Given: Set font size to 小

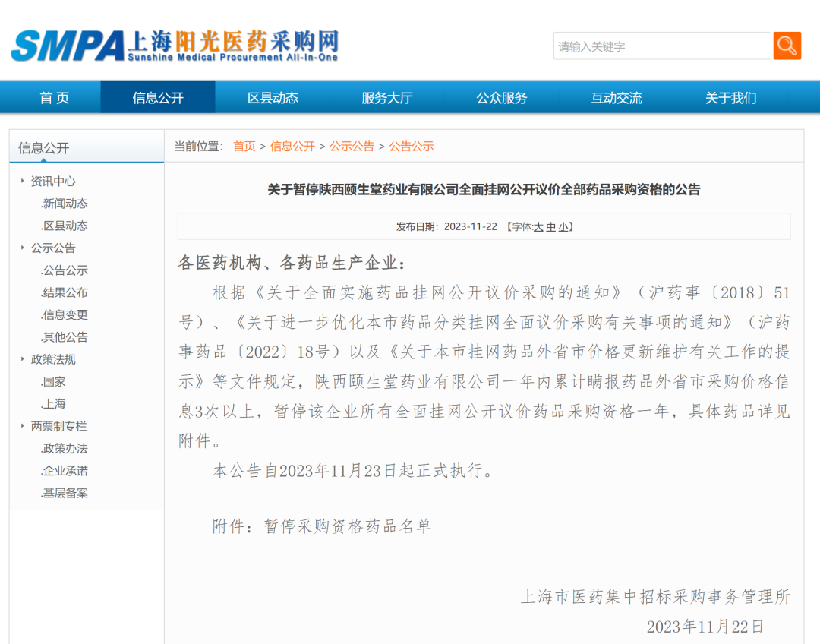Looking at the screenshot, I should pos(563,227).
